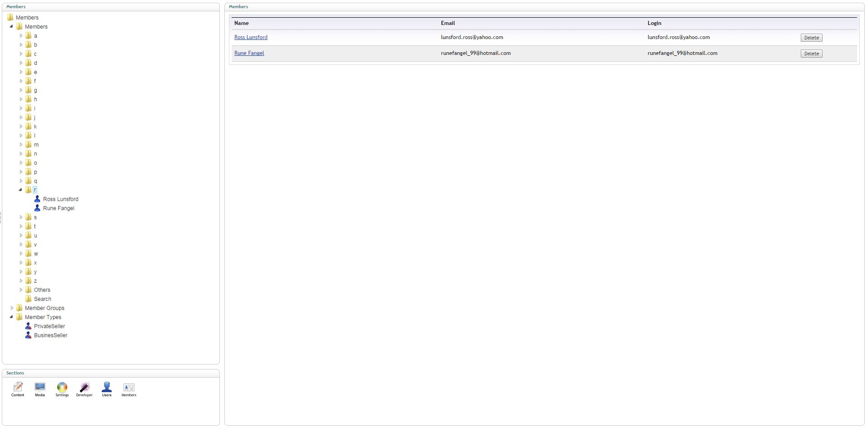The width and height of the screenshot is (868, 433).
Task: Click runefangel_99@hotmail.com in Email column
Action: pyautogui.click(x=476, y=53)
